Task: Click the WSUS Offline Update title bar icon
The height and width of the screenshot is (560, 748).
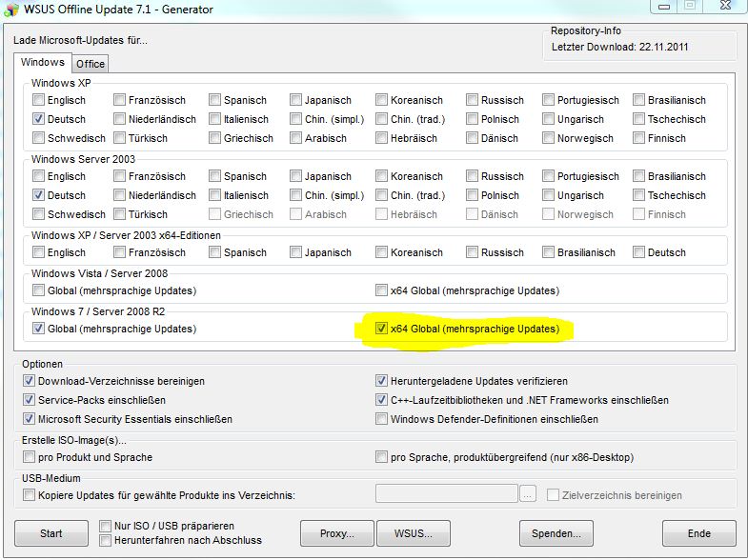Action: (11, 10)
